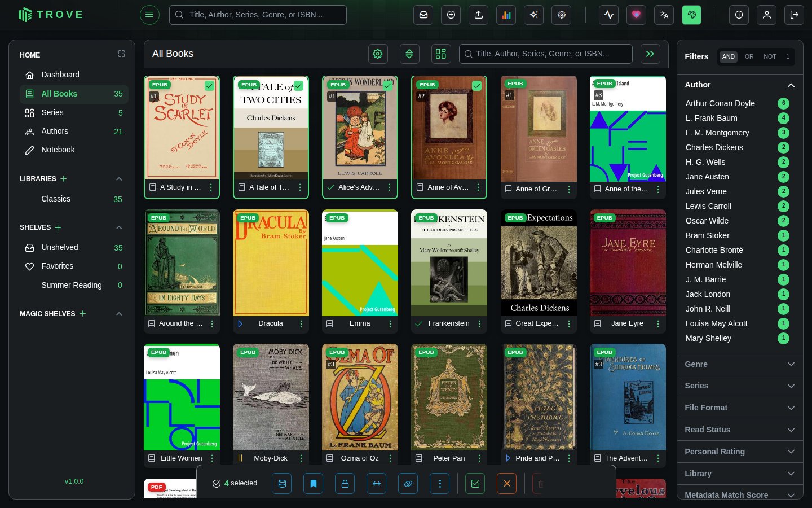Click the orange X deselect button
The image size is (812, 508).
tap(507, 484)
